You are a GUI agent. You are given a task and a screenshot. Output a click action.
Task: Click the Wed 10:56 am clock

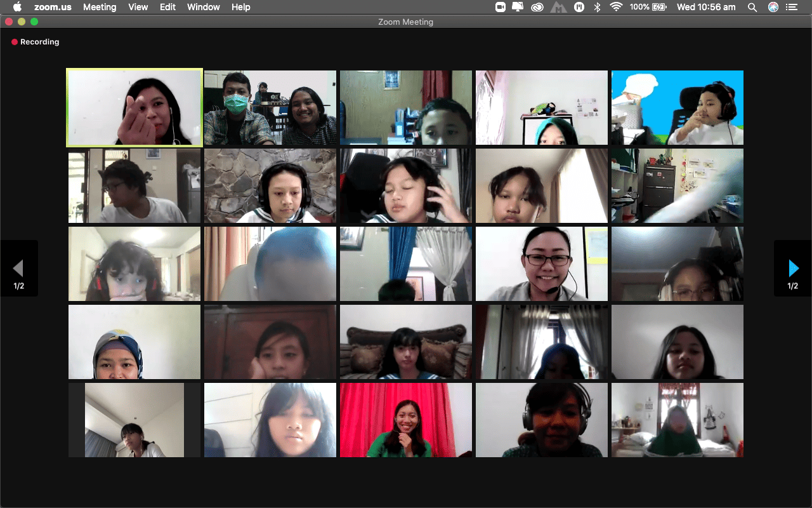coord(706,7)
